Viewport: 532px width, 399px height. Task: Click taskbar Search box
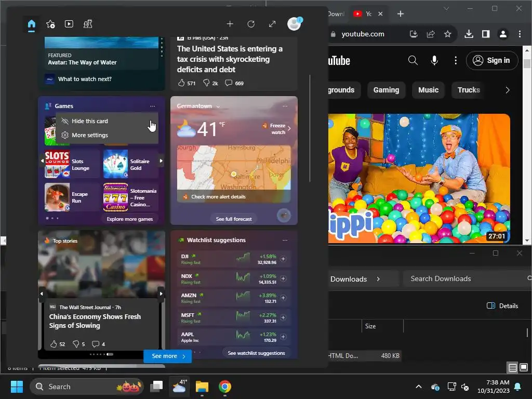coord(87,387)
